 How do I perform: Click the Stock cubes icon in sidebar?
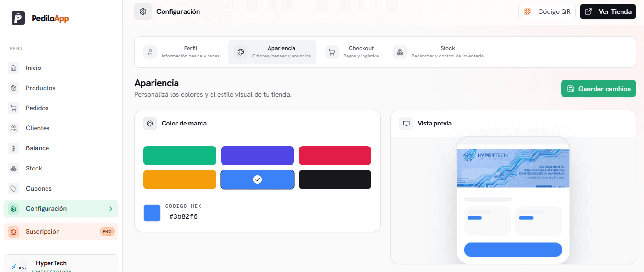pos(13,169)
